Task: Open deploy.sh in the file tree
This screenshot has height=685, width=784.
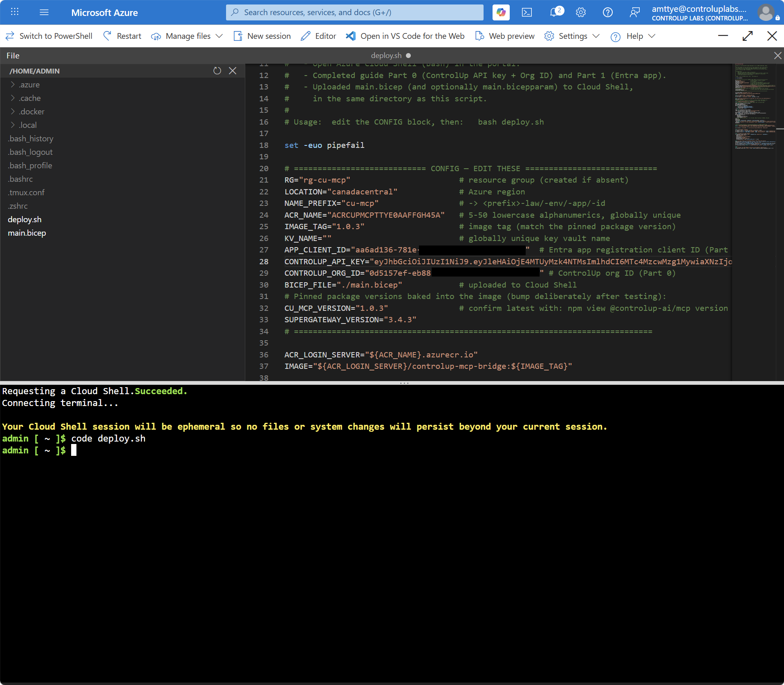Action: point(25,219)
